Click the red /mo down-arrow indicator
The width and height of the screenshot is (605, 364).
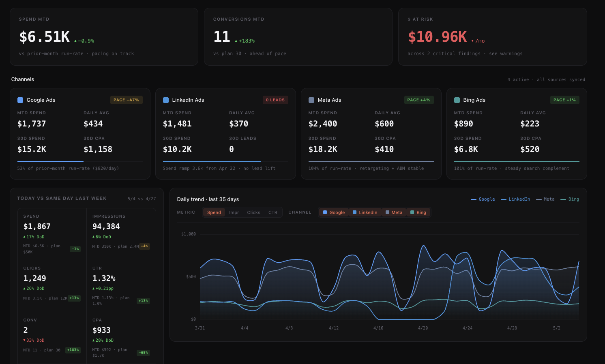tap(478, 41)
